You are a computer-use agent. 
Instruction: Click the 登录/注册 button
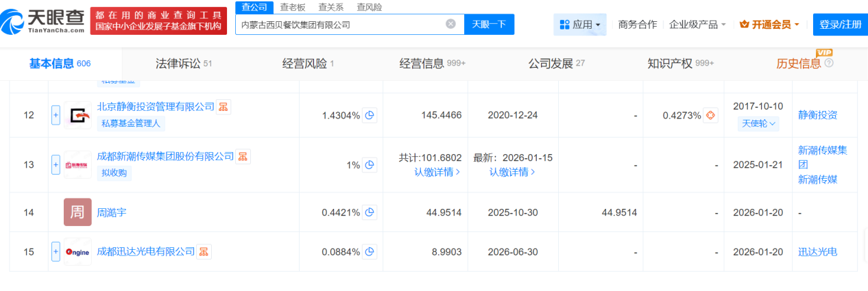click(x=841, y=24)
